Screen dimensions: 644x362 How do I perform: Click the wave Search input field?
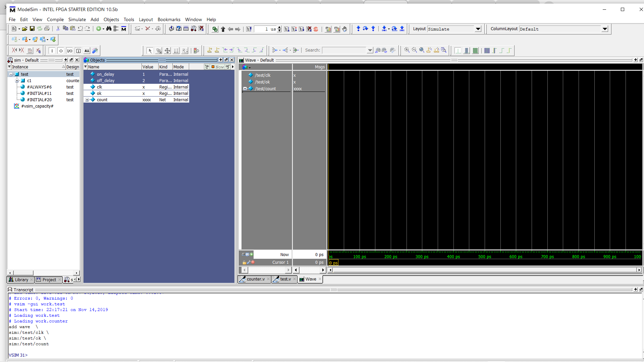coord(344,50)
